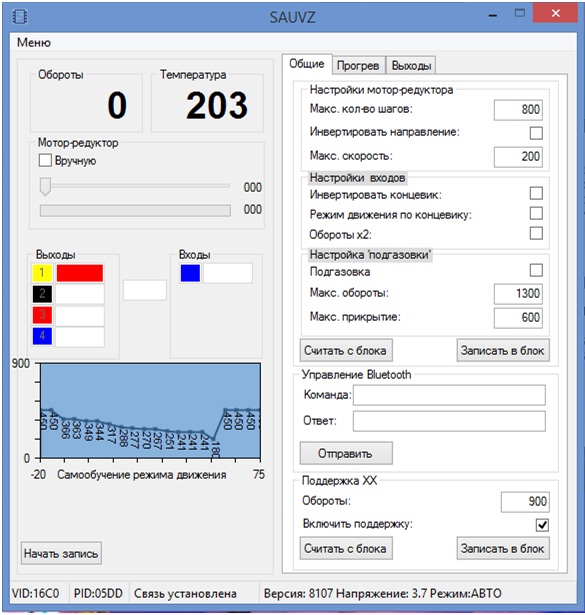
Task: Toggle Инвертировать концевик checkbox
Action: click(536, 193)
